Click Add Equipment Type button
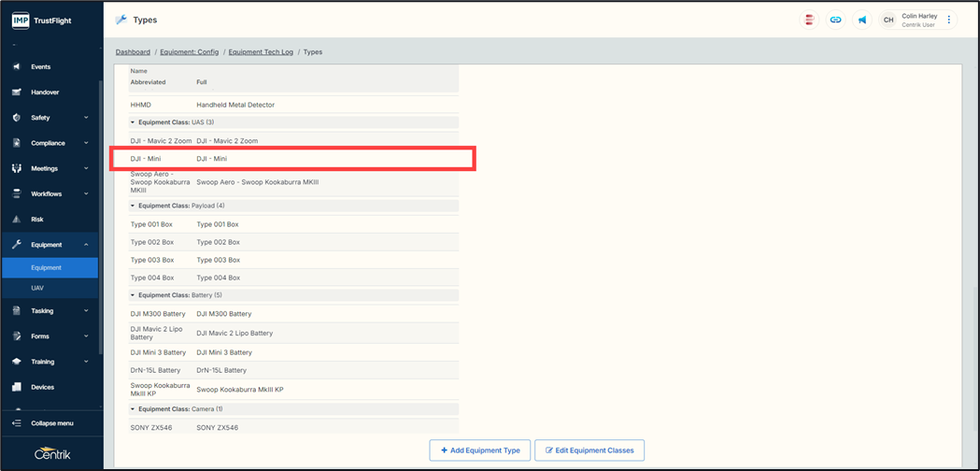The image size is (980, 471). click(x=480, y=450)
